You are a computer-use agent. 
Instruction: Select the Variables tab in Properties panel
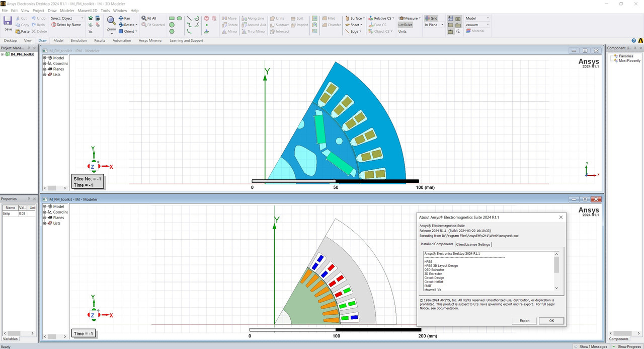click(x=11, y=339)
